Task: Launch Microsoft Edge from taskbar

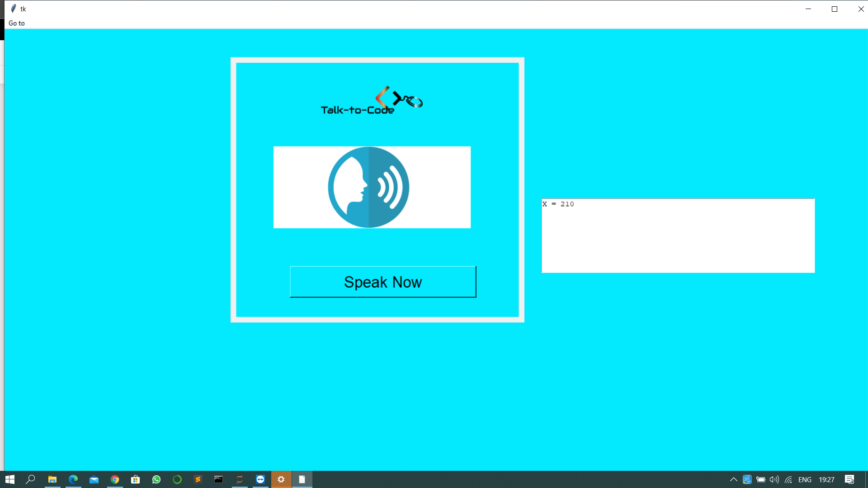Action: 73,479
